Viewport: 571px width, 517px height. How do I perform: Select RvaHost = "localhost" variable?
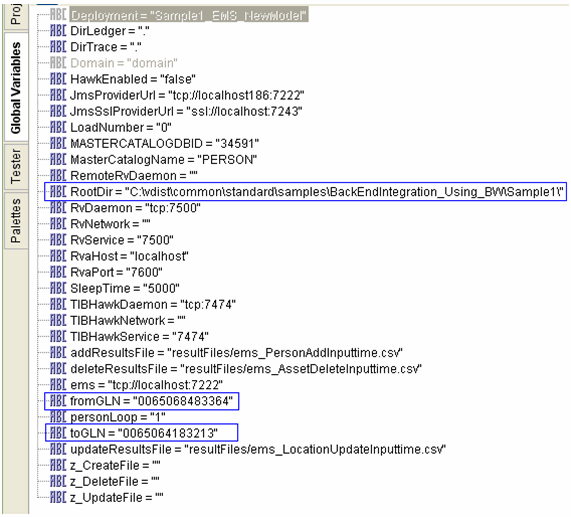pyautogui.click(x=130, y=256)
